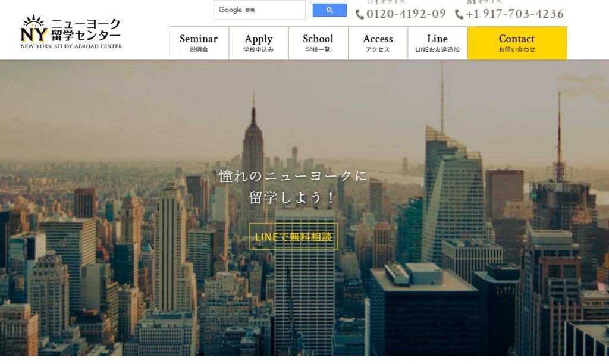This screenshot has width=609, height=364.
Task: Go to the Apply page
Action: (x=258, y=43)
